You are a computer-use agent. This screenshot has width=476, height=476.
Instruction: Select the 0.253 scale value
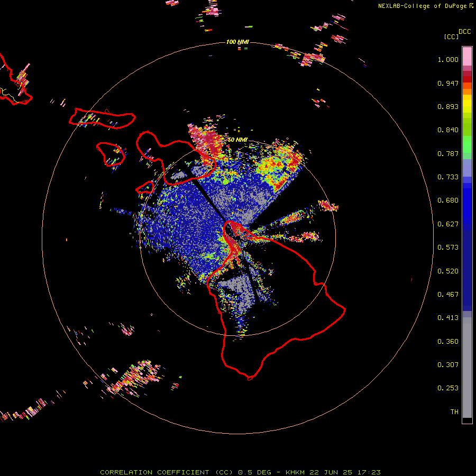[448, 388]
